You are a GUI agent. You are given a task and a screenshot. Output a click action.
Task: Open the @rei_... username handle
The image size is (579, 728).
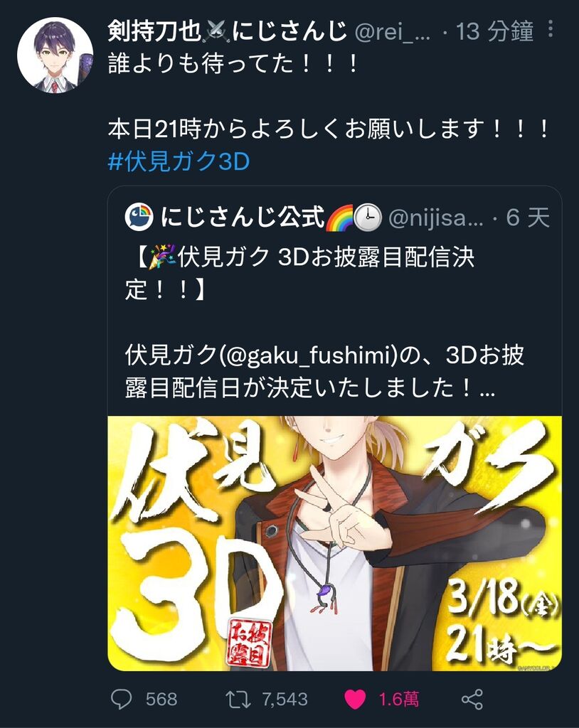[x=393, y=31]
